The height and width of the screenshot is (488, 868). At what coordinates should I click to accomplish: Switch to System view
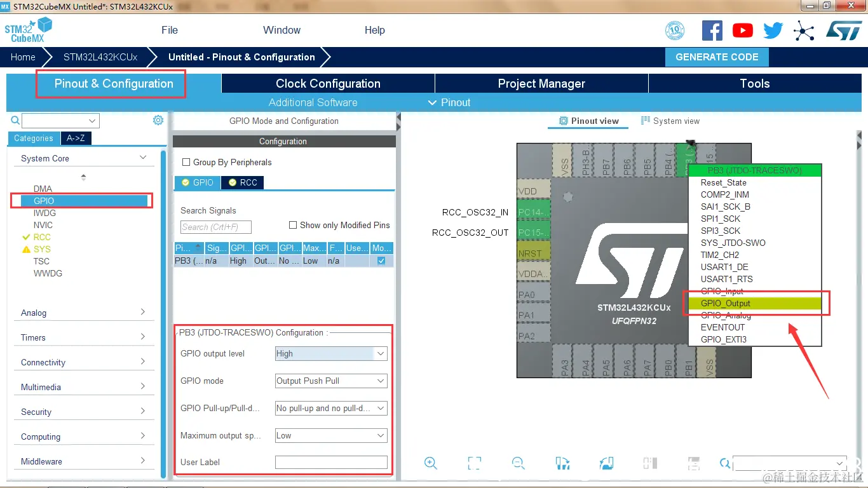[670, 121]
